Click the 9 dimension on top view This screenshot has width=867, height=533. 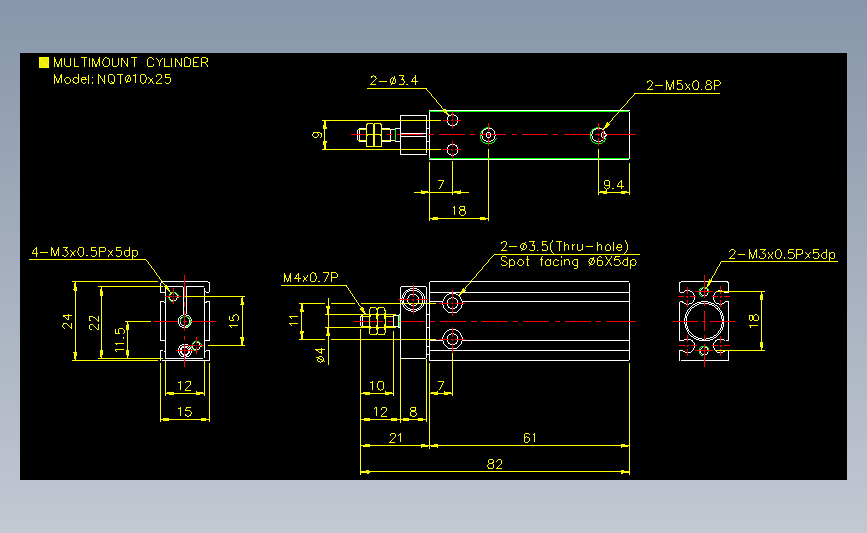(x=317, y=134)
